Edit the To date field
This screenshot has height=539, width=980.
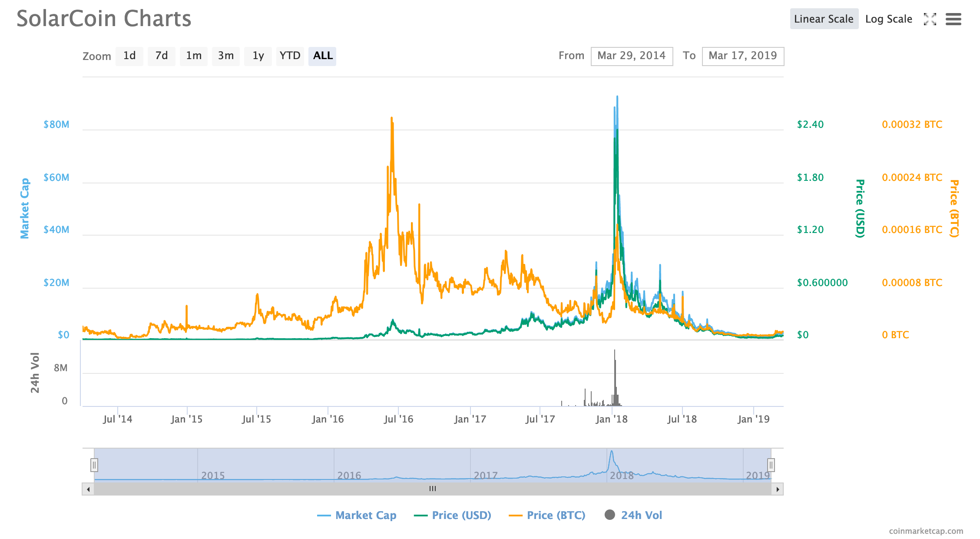(x=743, y=56)
